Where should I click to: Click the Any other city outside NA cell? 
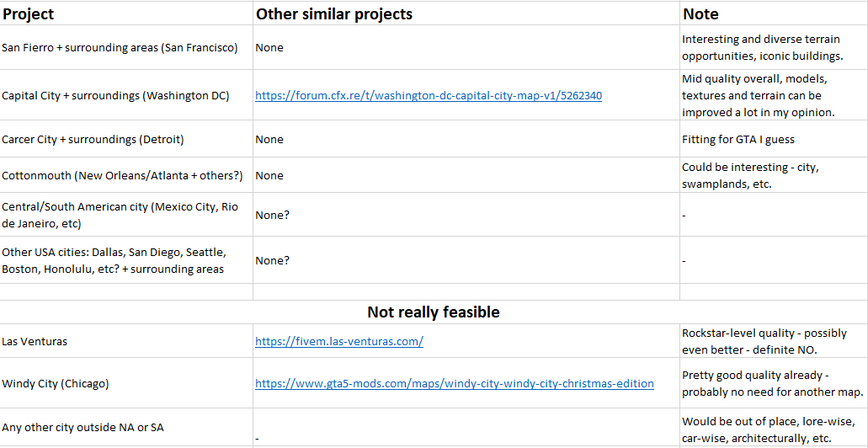coord(126,428)
